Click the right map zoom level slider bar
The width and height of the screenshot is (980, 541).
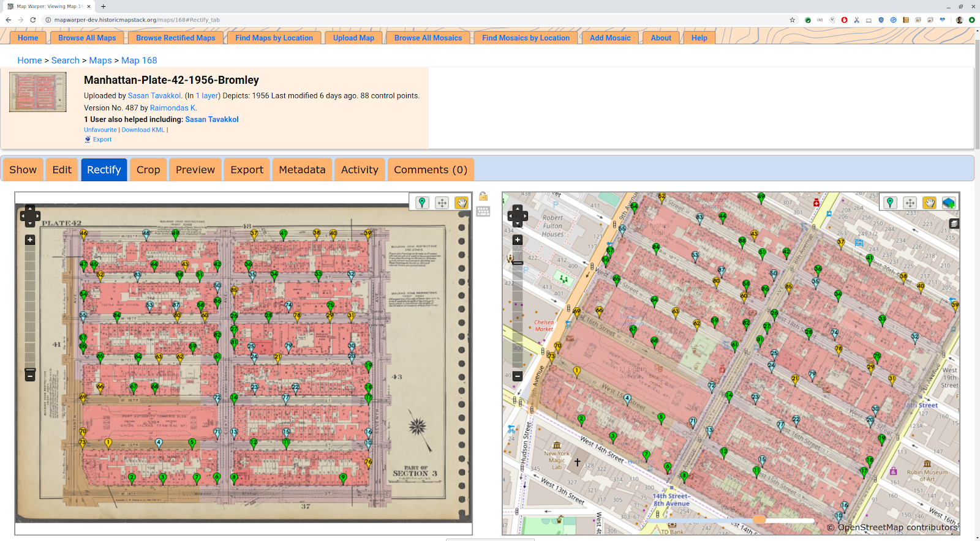click(x=518, y=308)
